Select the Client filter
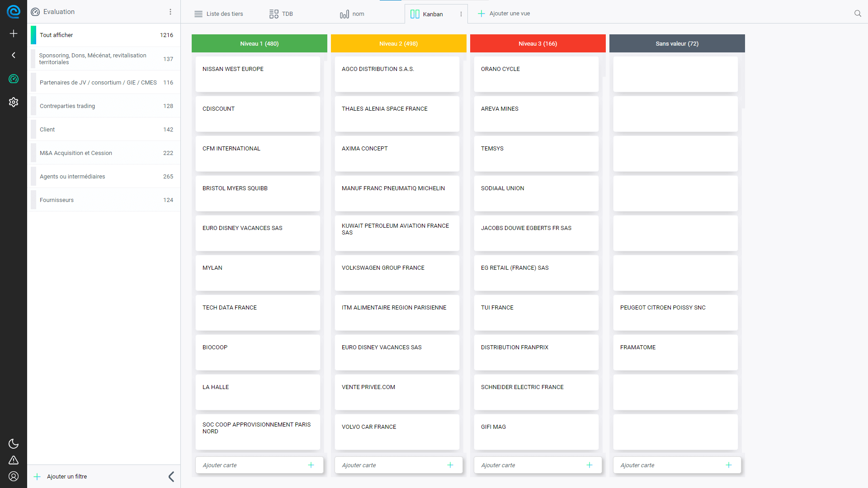Image resolution: width=868 pixels, height=488 pixels. 105,129
